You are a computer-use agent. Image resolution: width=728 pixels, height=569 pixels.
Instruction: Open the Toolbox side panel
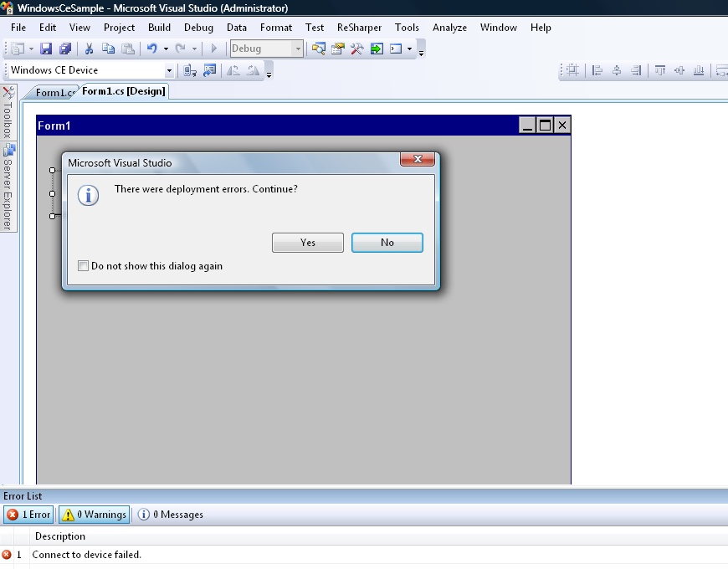pyautogui.click(x=8, y=113)
